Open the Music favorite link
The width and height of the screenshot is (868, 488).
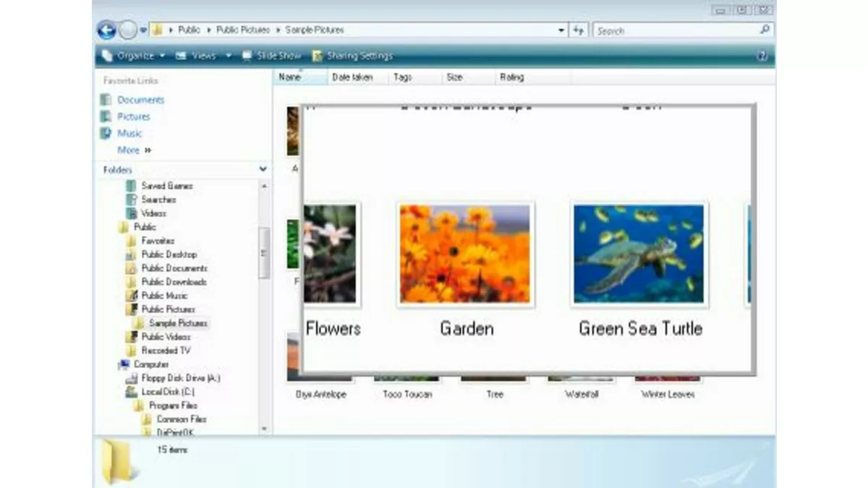pos(129,133)
